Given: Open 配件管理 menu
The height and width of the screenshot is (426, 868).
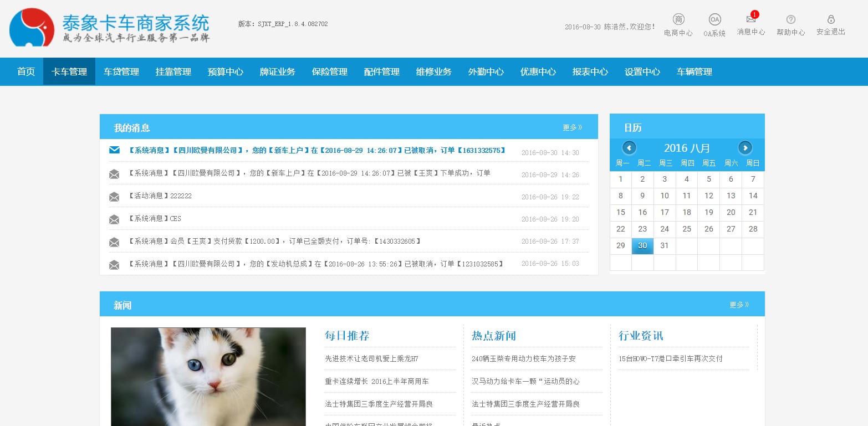Looking at the screenshot, I should point(382,71).
